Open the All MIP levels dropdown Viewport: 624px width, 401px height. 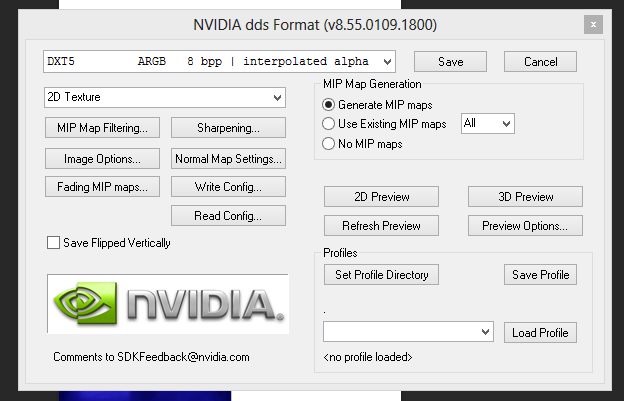(488, 123)
